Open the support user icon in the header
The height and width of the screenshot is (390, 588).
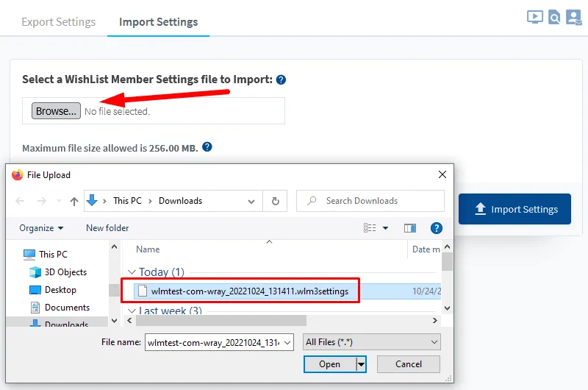(x=573, y=17)
